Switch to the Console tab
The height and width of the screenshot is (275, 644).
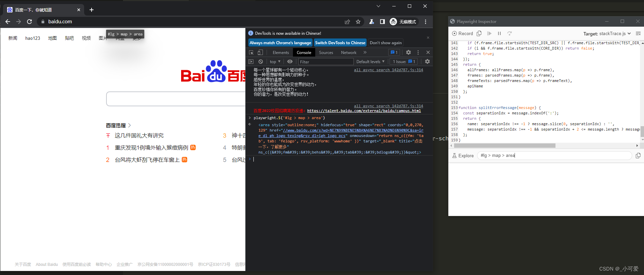coord(304,53)
